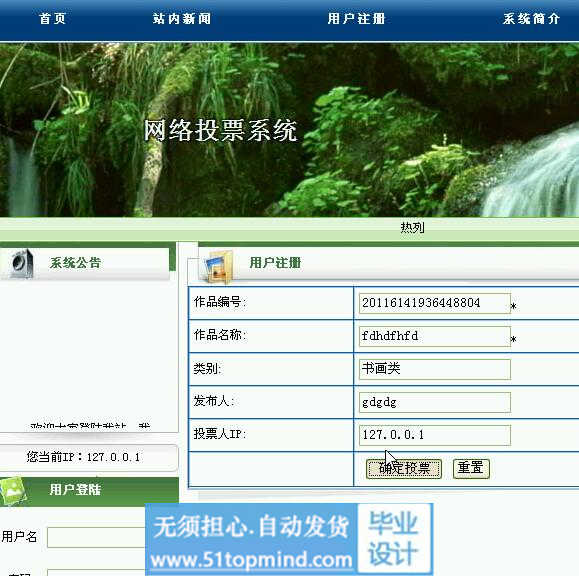This screenshot has width=579, height=576.
Task: Click the 系统公告 panel header text
Action: tap(75, 263)
